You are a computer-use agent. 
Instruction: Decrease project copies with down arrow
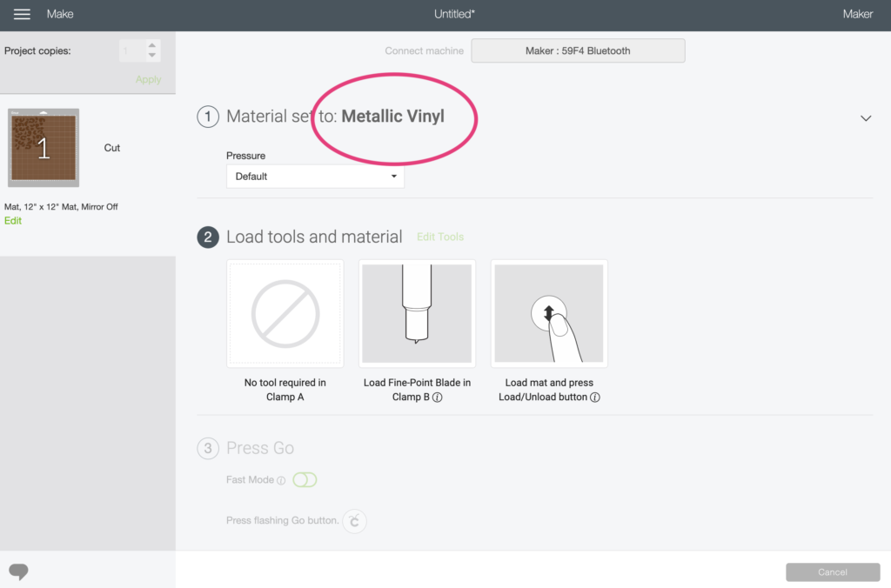151,55
